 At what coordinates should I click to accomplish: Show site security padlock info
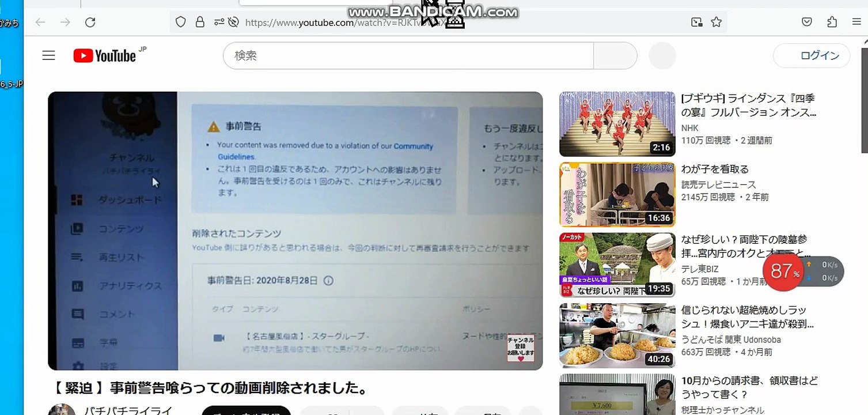pyautogui.click(x=200, y=22)
